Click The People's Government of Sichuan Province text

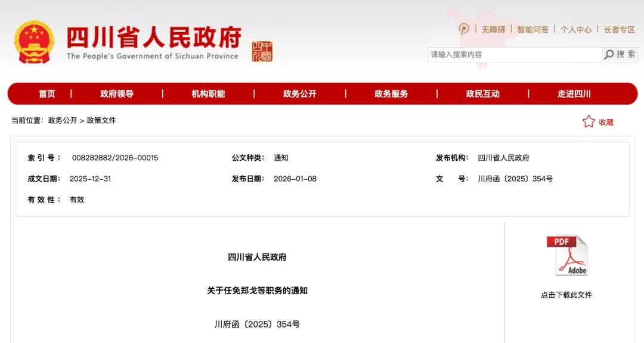153,56
